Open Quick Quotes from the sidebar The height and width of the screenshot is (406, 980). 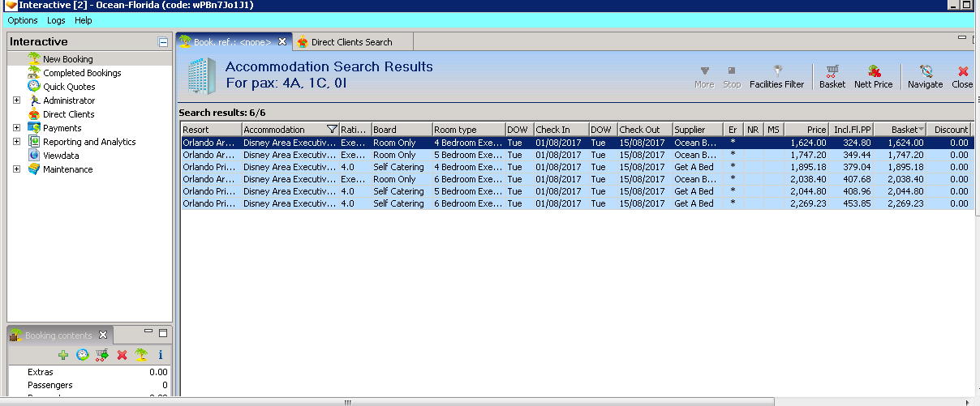coord(69,87)
